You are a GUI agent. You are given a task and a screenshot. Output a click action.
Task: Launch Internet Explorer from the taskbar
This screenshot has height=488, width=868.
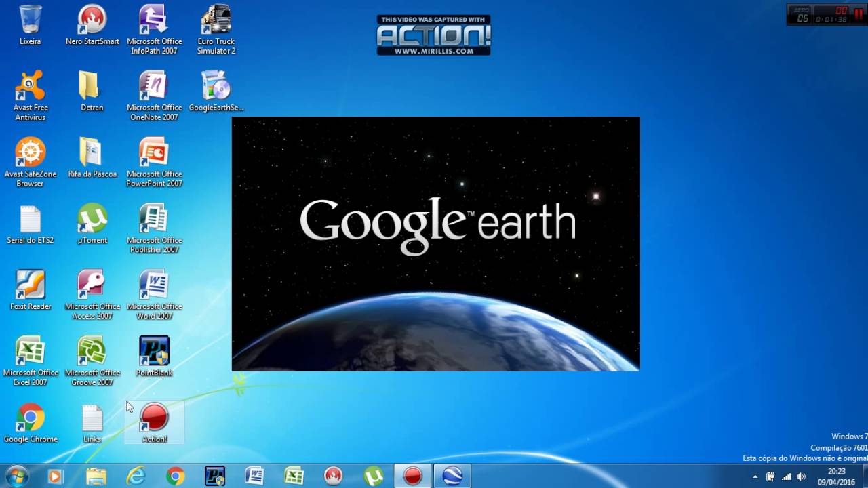click(x=136, y=476)
